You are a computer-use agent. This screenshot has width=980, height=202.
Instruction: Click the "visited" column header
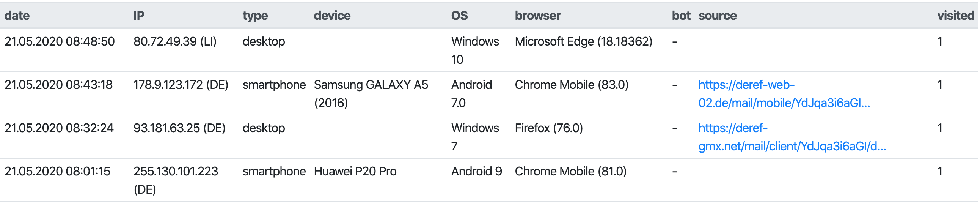click(x=955, y=16)
